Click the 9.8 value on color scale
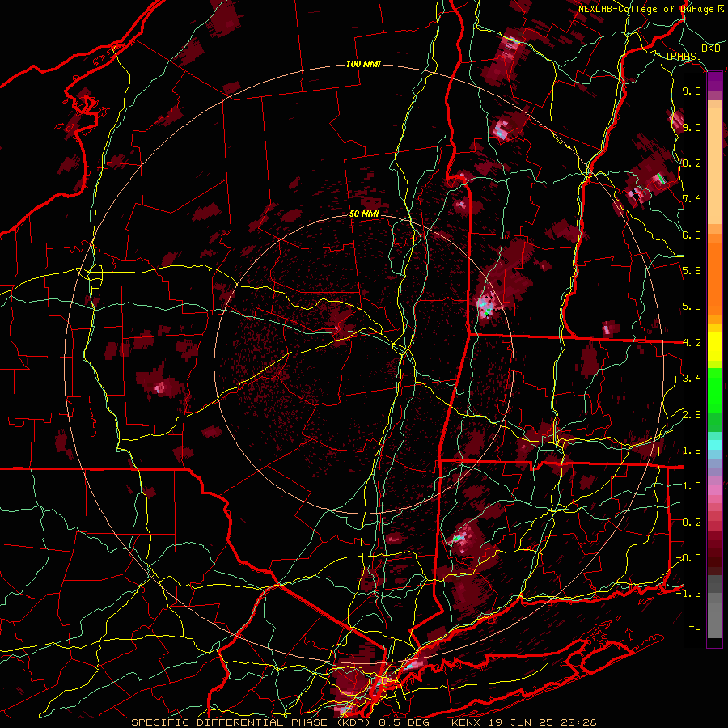728x728 pixels. [x=692, y=91]
